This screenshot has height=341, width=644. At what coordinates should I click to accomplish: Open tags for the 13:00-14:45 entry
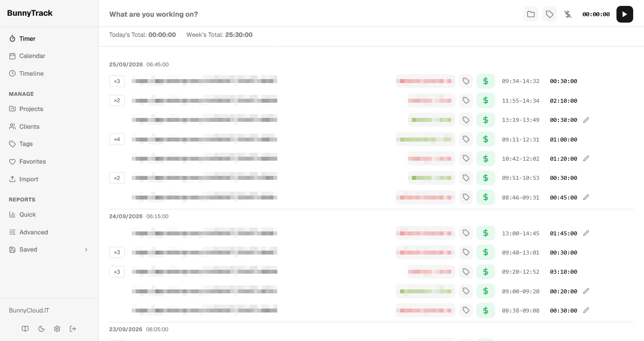pyautogui.click(x=466, y=233)
